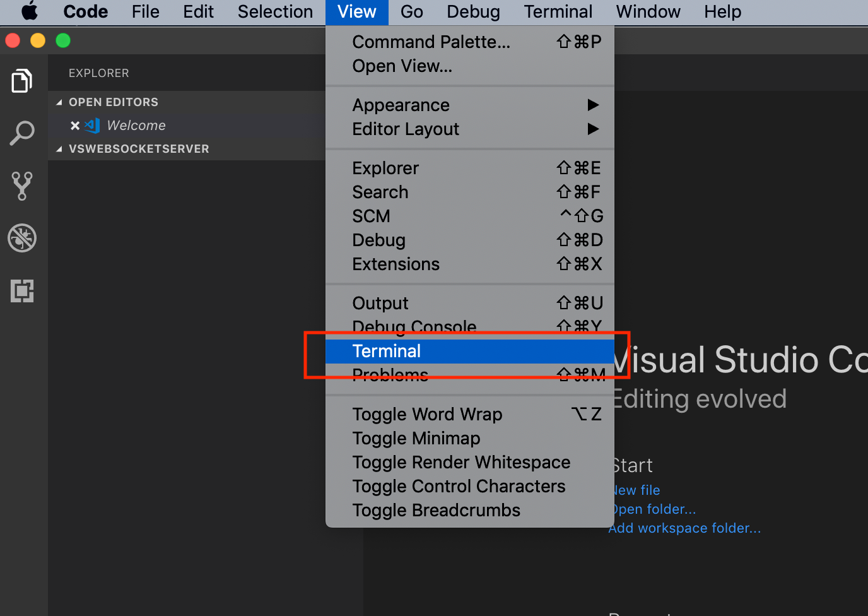Toggle Breadcrumbs from the View menu
Image resolution: width=868 pixels, height=616 pixels.
pos(470,510)
